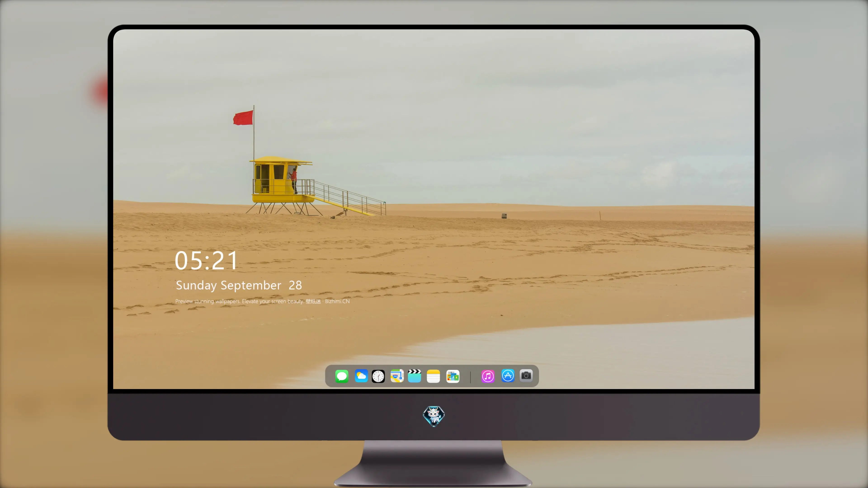Click the 'Sunday September 28' date text
Viewport: 868px width, 488px height.
click(239, 285)
